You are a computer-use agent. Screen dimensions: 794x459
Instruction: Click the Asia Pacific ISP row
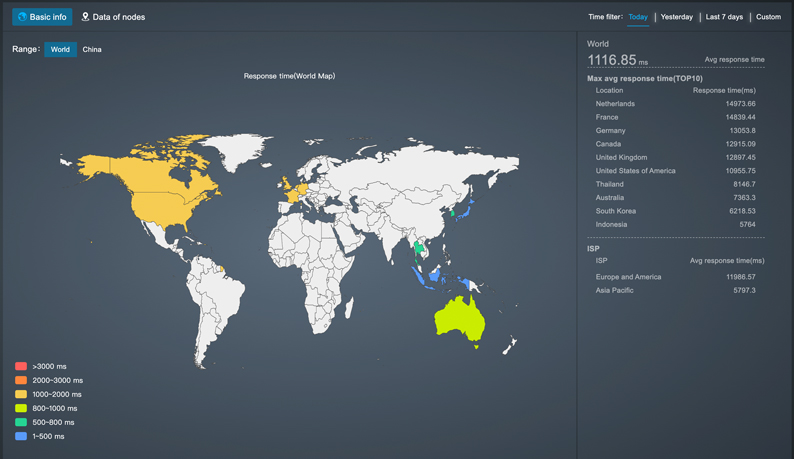coord(676,290)
